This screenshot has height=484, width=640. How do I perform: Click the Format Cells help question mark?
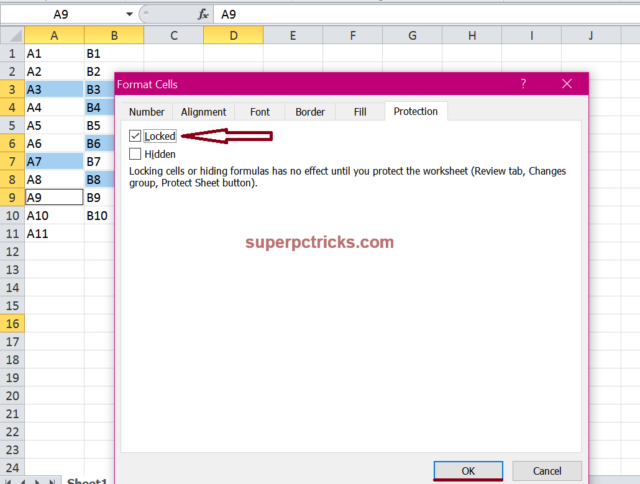523,84
